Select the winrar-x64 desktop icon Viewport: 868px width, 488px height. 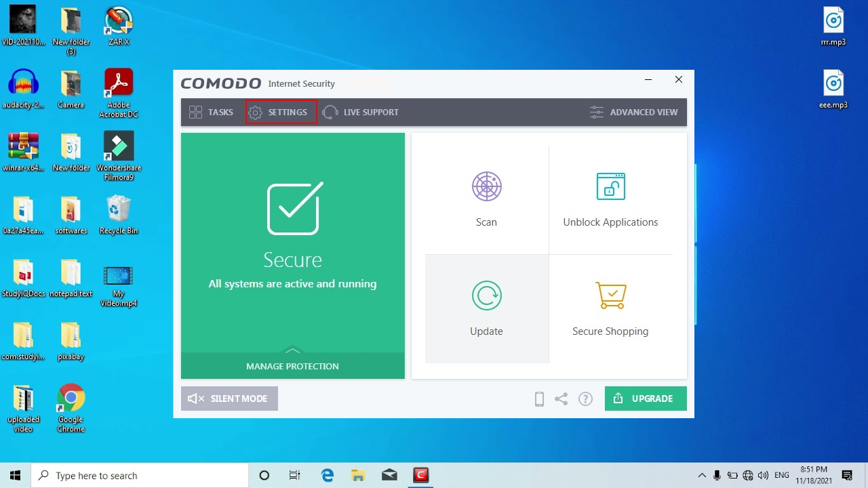coord(23,152)
